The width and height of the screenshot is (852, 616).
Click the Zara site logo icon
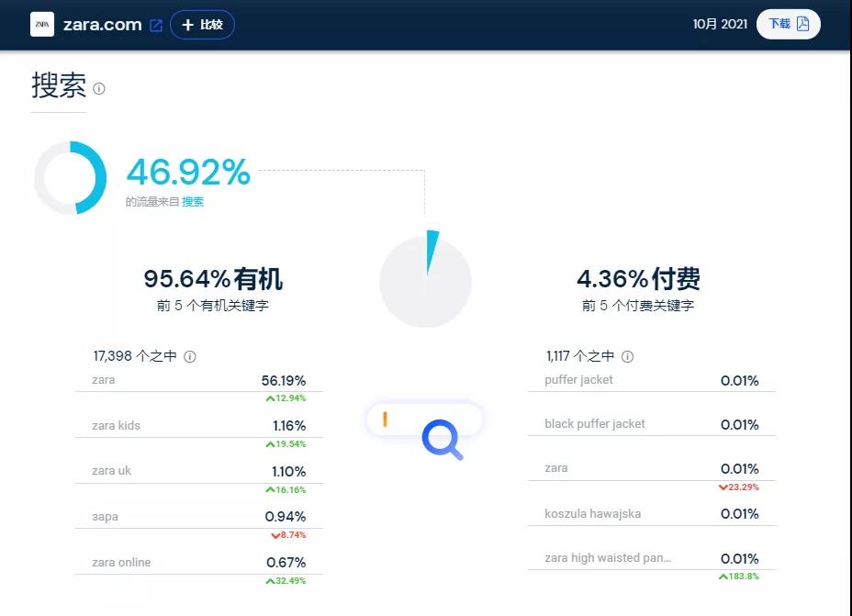coord(42,25)
